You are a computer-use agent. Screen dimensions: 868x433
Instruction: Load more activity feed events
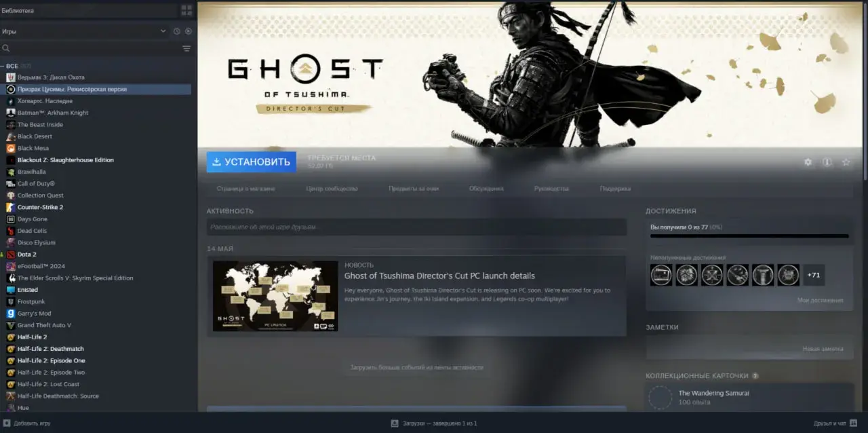(x=416, y=367)
